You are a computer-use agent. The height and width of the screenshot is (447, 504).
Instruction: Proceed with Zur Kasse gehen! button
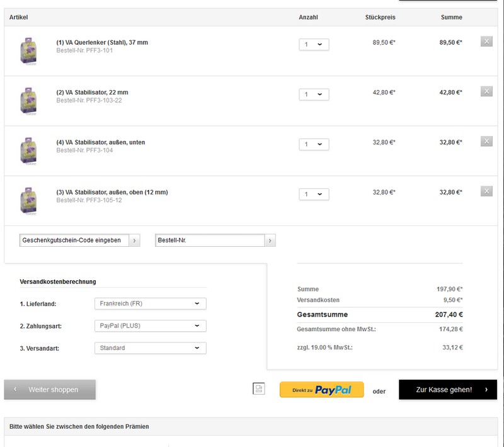(448, 390)
